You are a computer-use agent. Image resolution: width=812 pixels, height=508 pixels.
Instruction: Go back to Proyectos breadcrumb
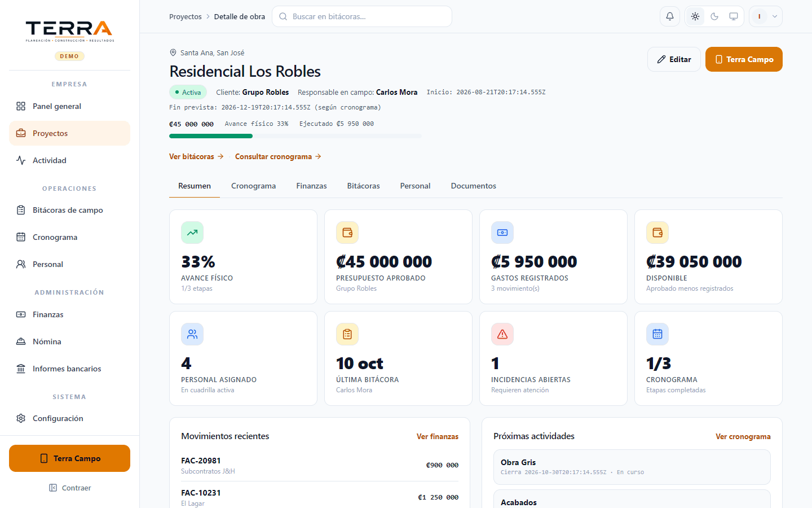186,16
